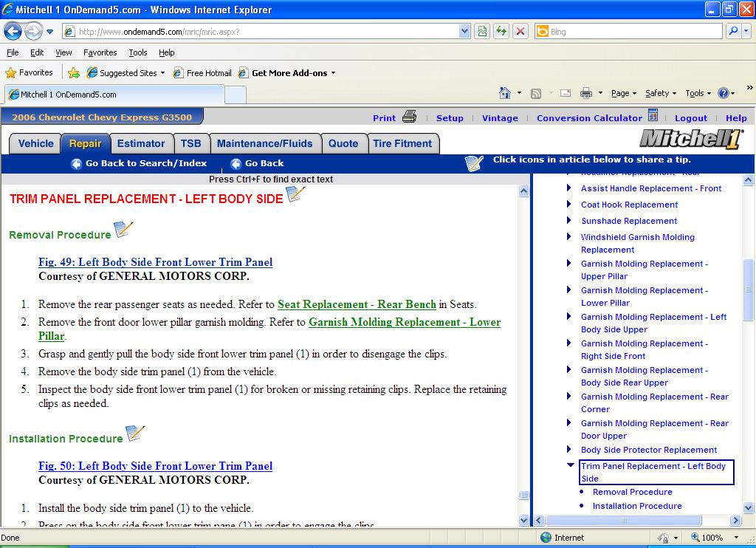Click the RSS feeds icon
The image size is (756, 548).
coord(536,94)
